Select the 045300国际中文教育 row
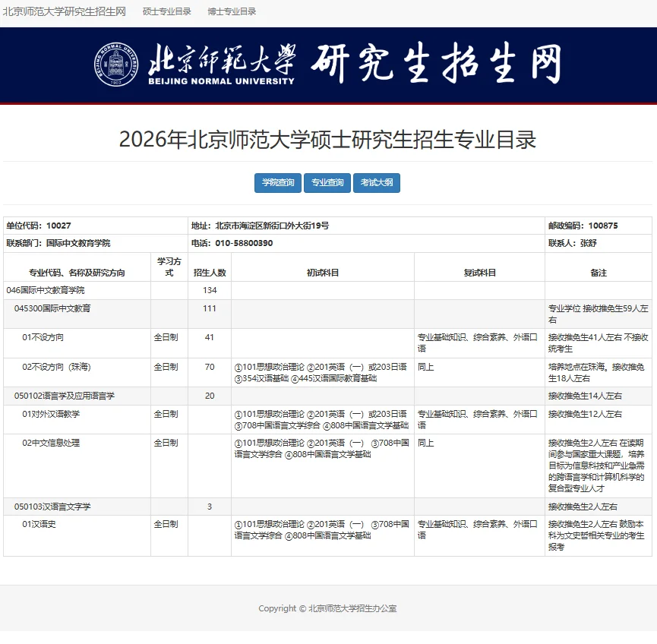Image resolution: width=657 pixels, height=644 pixels. 327,314
